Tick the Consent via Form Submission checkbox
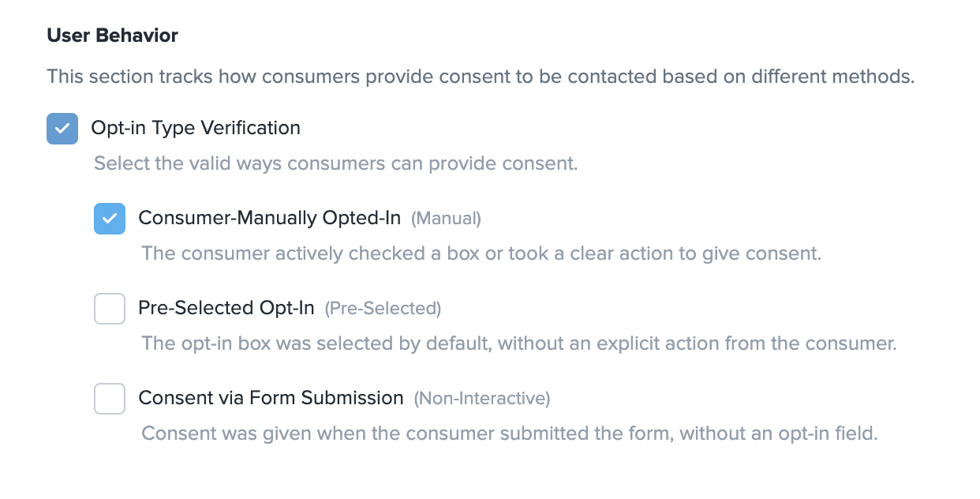This screenshot has height=499, width=980. [x=110, y=399]
